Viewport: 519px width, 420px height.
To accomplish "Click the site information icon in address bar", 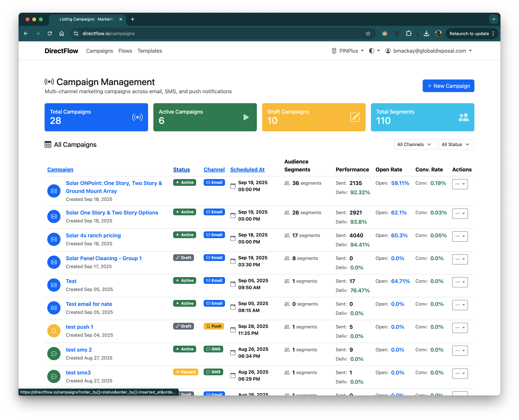I will [76, 34].
